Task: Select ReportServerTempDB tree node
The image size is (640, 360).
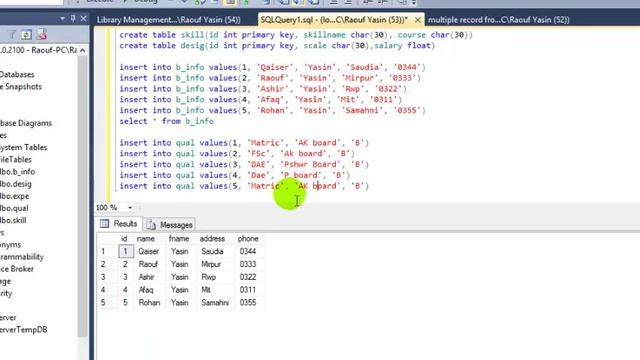Action: pos(23,329)
